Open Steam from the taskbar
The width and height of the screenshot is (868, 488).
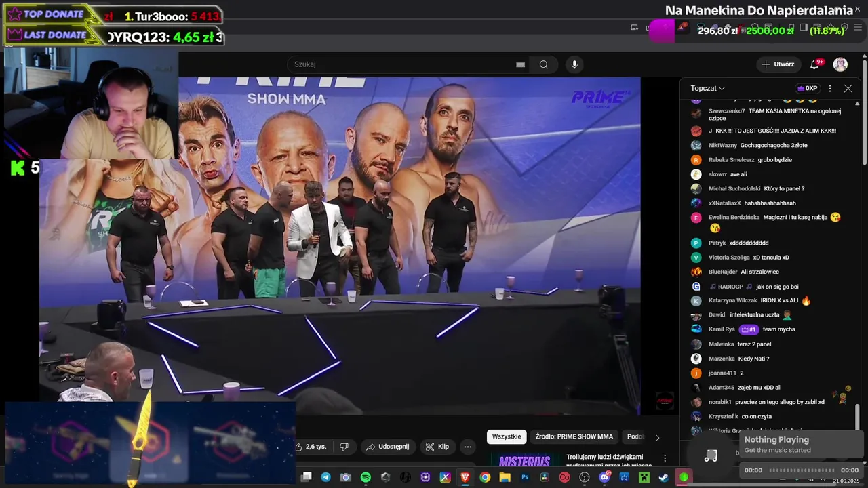663,477
